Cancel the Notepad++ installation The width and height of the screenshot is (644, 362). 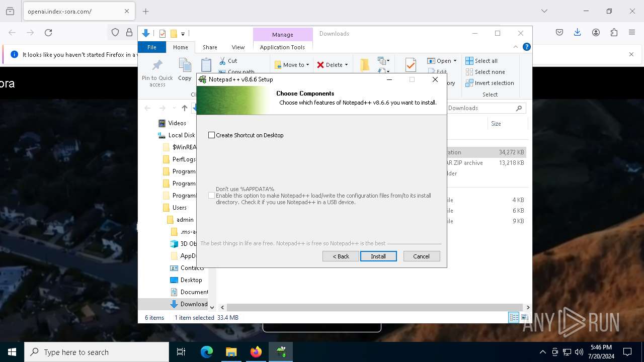click(422, 256)
